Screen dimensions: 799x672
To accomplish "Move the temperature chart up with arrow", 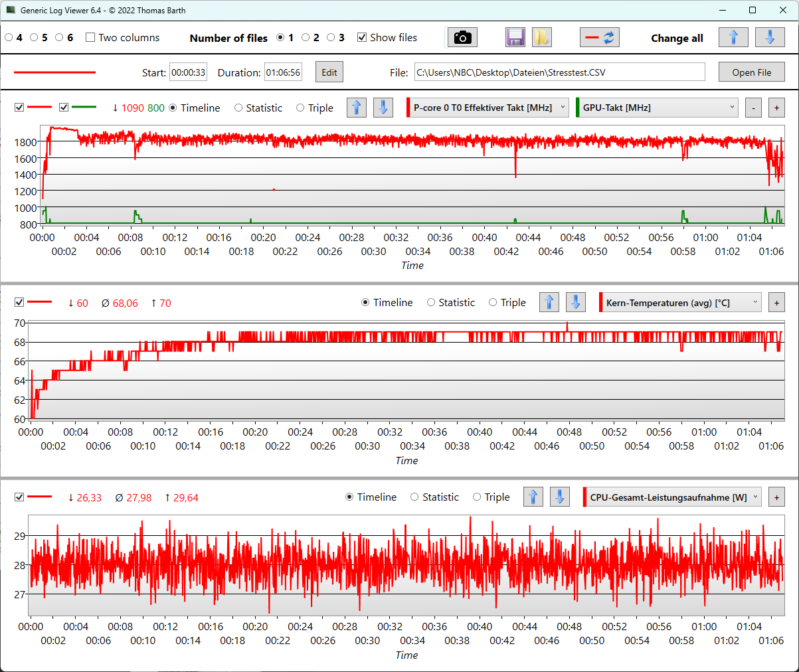I will coord(549,303).
